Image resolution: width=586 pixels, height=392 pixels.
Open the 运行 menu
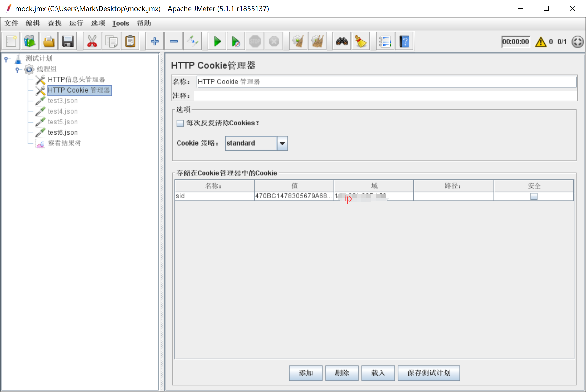click(x=76, y=23)
